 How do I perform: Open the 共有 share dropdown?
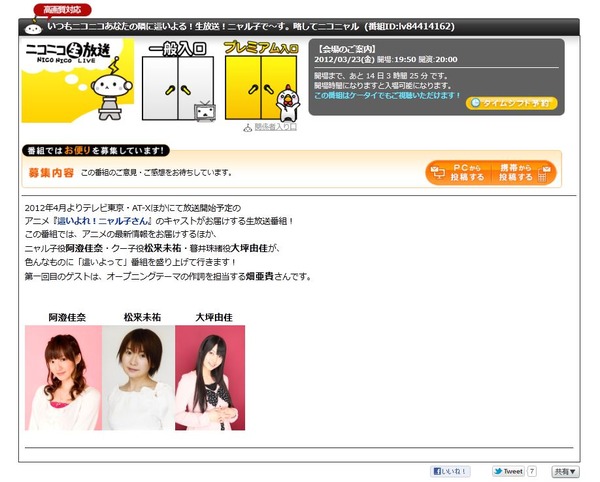point(565,472)
